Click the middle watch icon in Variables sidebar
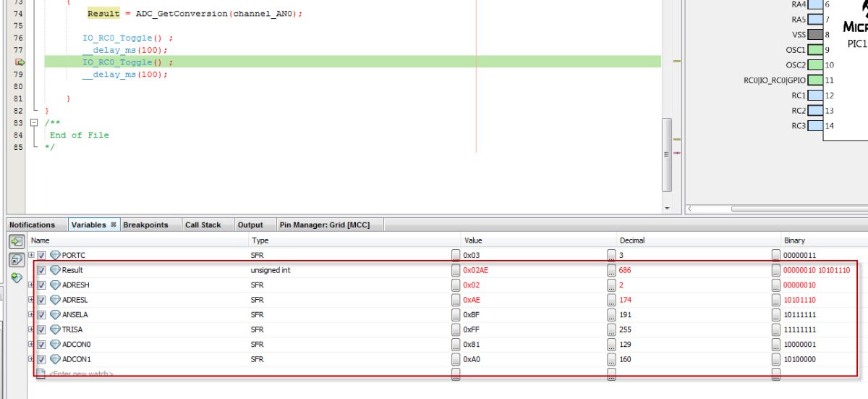This screenshot has height=399, width=868. coord(16,259)
